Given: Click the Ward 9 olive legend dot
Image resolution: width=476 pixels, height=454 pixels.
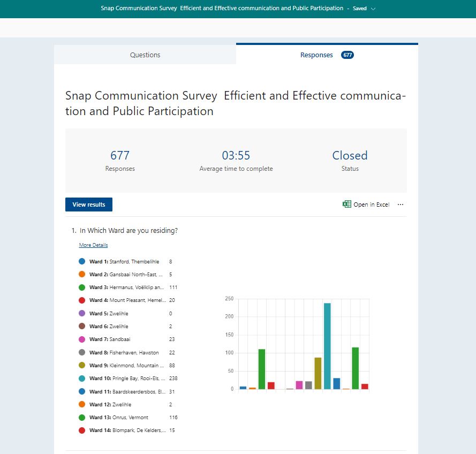Looking at the screenshot, I should pos(82,365).
